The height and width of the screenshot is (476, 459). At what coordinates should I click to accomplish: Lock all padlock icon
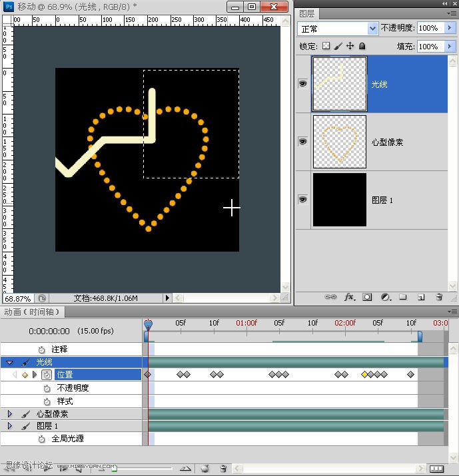click(x=362, y=46)
